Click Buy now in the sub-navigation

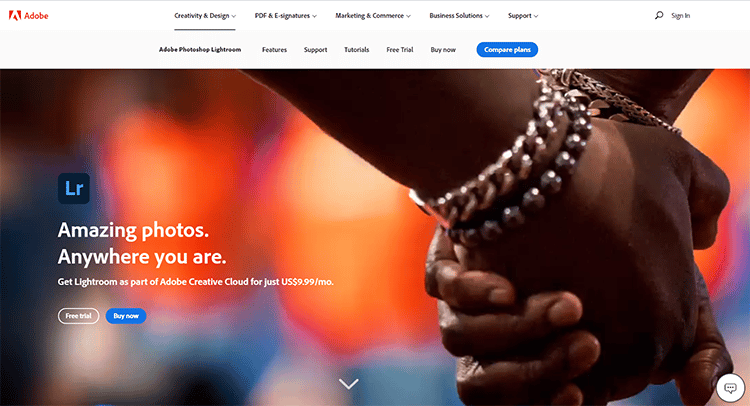tap(443, 50)
